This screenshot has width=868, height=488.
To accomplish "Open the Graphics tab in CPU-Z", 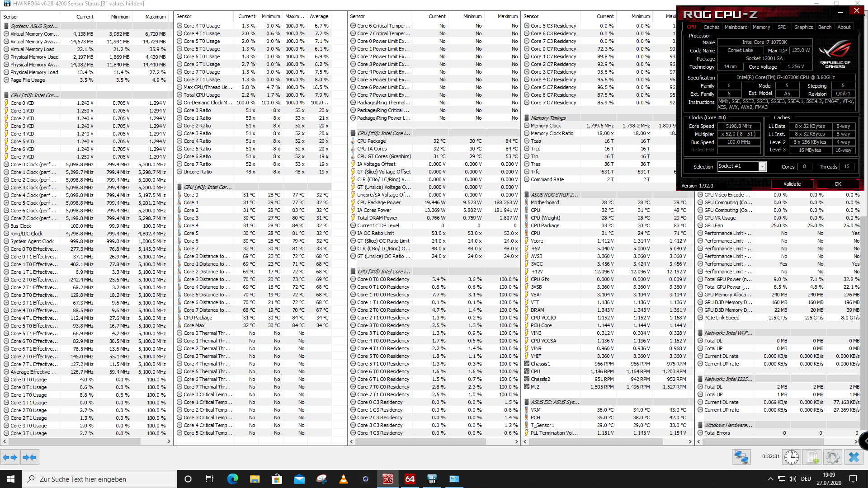I will tap(803, 27).
